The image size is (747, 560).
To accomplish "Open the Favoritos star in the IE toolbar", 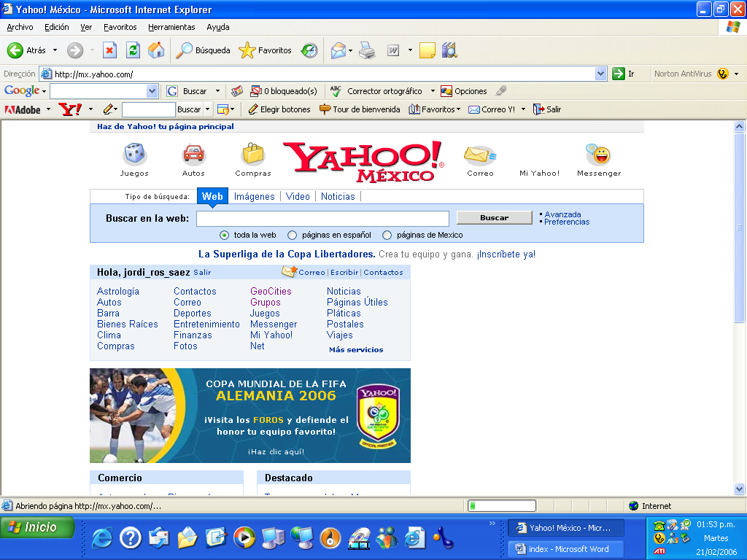I will [x=265, y=50].
